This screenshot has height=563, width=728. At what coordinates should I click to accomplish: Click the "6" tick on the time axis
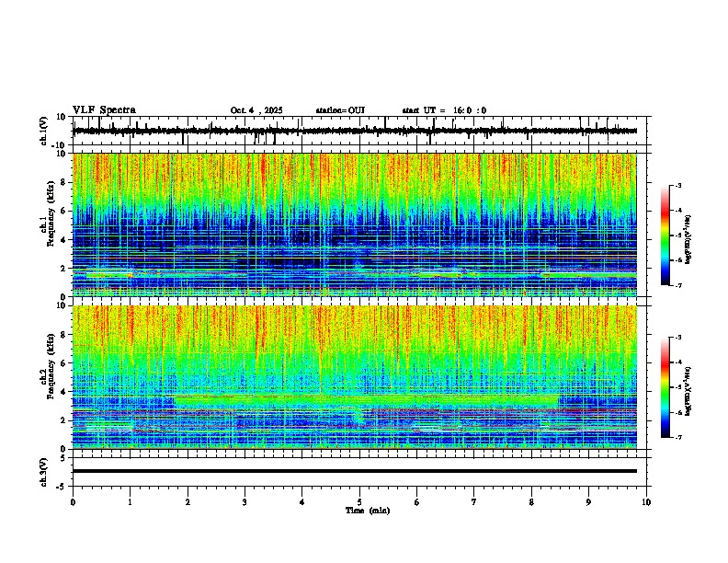[x=417, y=502]
